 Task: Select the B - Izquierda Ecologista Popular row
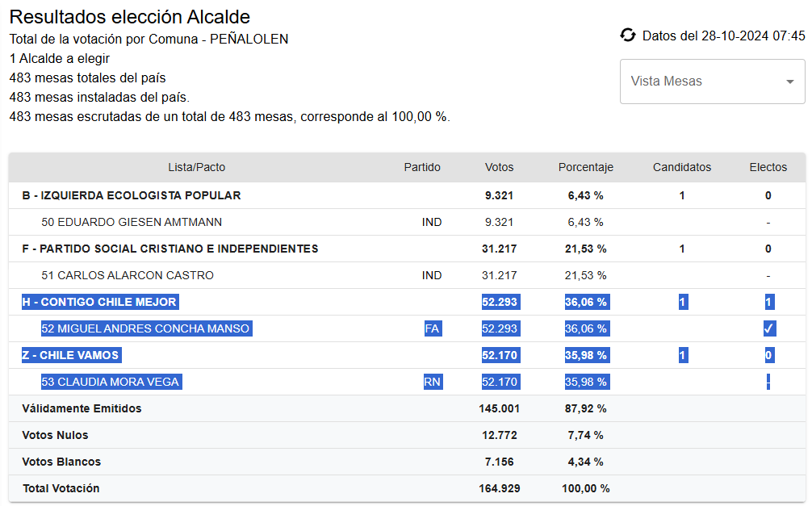pos(131,195)
